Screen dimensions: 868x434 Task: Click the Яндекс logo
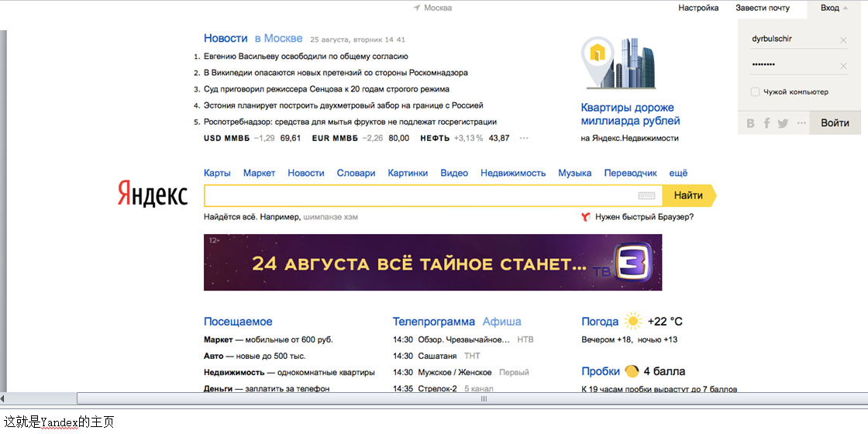(152, 193)
